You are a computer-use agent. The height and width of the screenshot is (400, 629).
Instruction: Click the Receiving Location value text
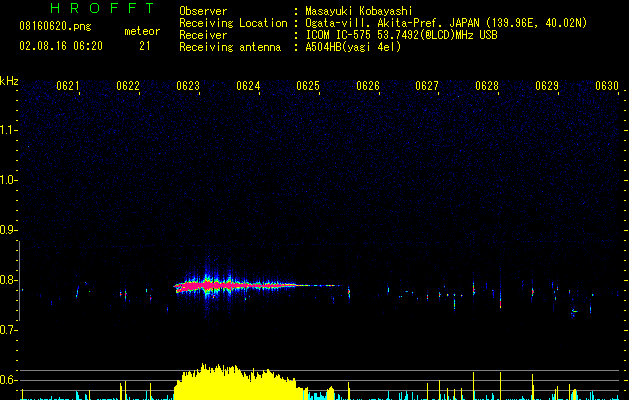click(x=444, y=23)
